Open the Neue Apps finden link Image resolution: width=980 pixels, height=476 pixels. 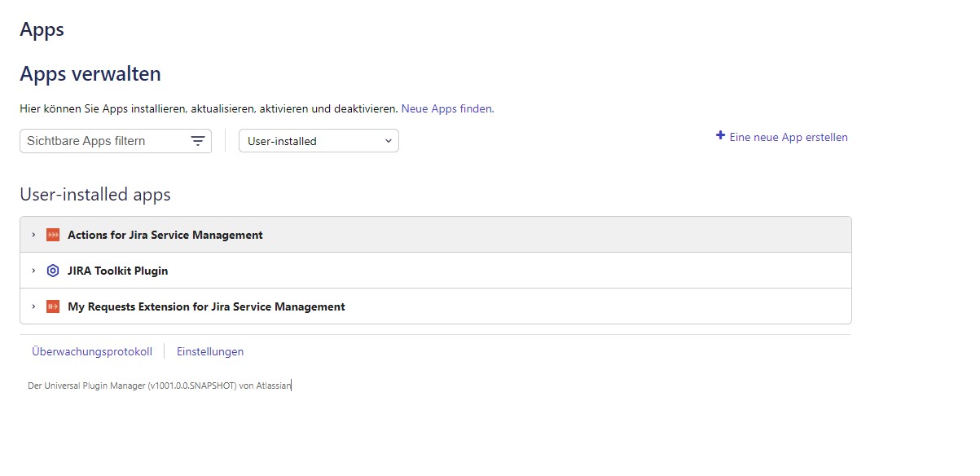point(446,108)
